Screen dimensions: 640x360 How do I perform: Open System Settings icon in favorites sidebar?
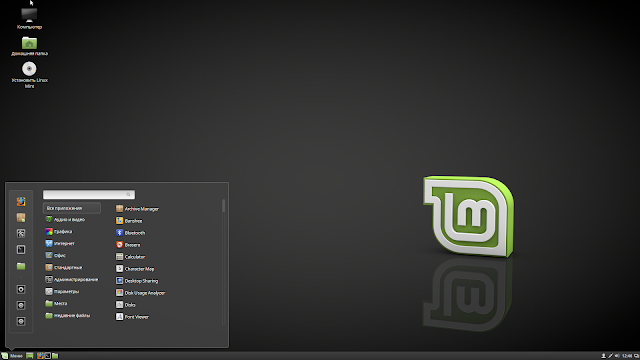click(x=21, y=233)
